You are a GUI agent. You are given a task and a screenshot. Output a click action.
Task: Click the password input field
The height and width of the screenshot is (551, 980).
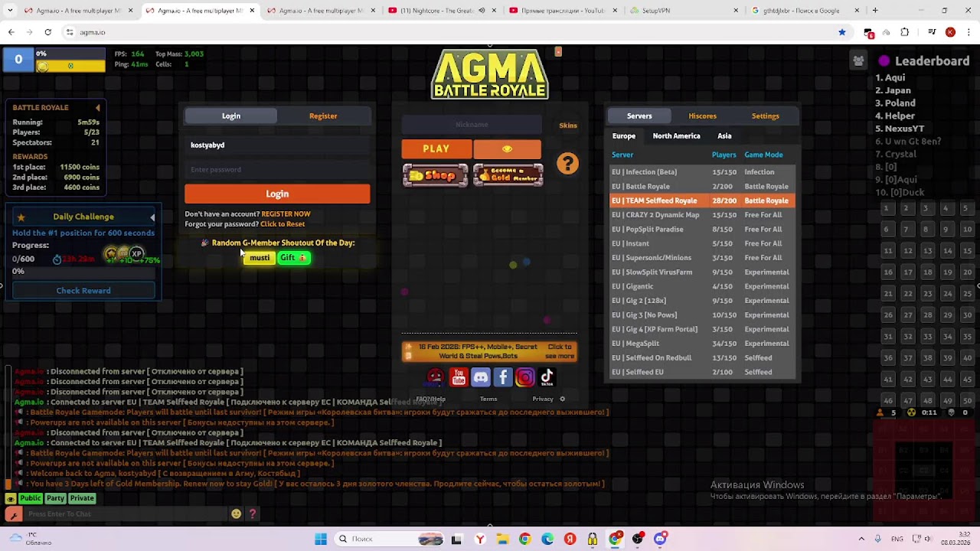(x=277, y=170)
